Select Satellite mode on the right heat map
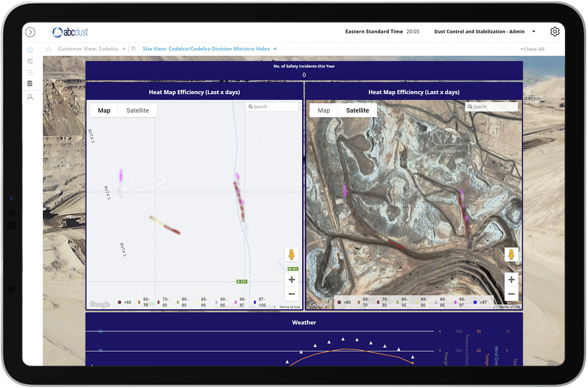 pyautogui.click(x=357, y=110)
